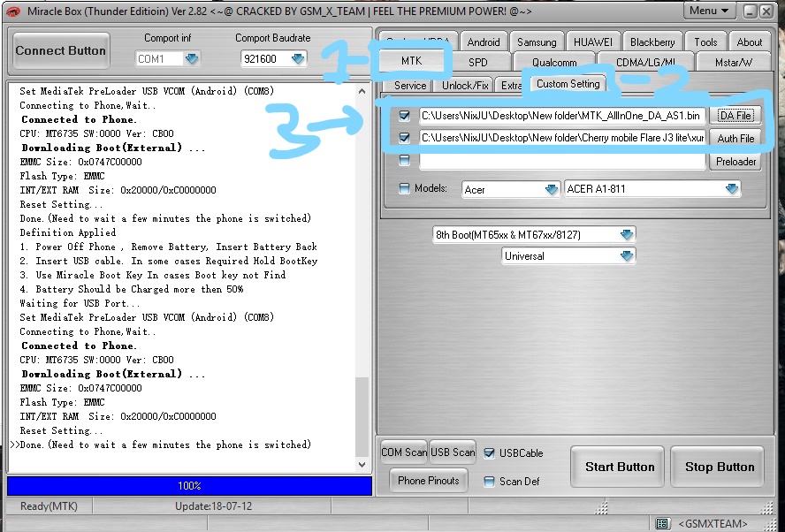Enable the Models checkbox
This screenshot has height=532, width=785.
coord(404,188)
